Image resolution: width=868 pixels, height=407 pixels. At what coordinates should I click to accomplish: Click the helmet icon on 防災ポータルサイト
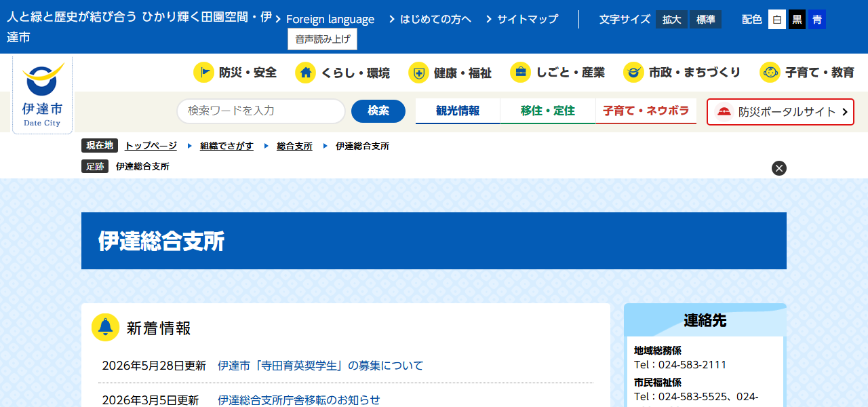(724, 112)
